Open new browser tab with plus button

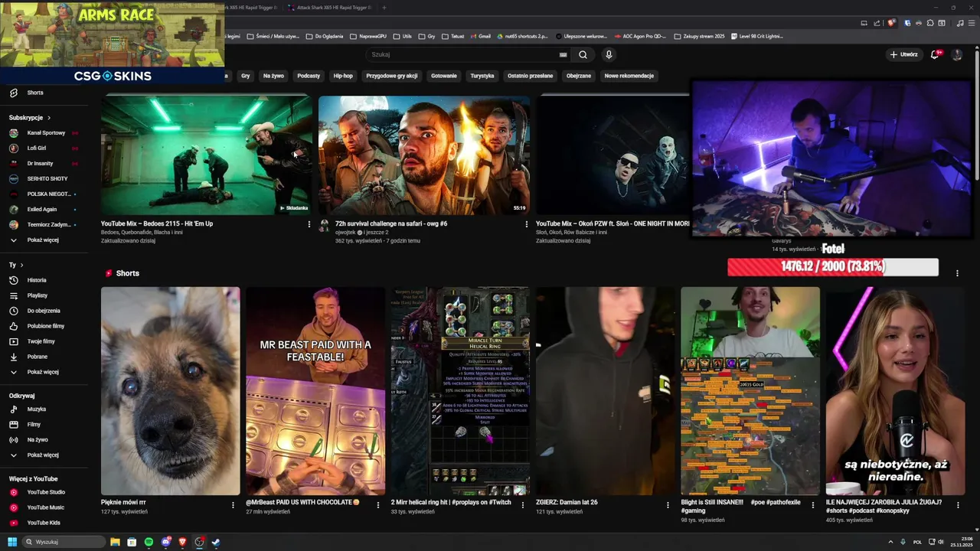point(384,8)
